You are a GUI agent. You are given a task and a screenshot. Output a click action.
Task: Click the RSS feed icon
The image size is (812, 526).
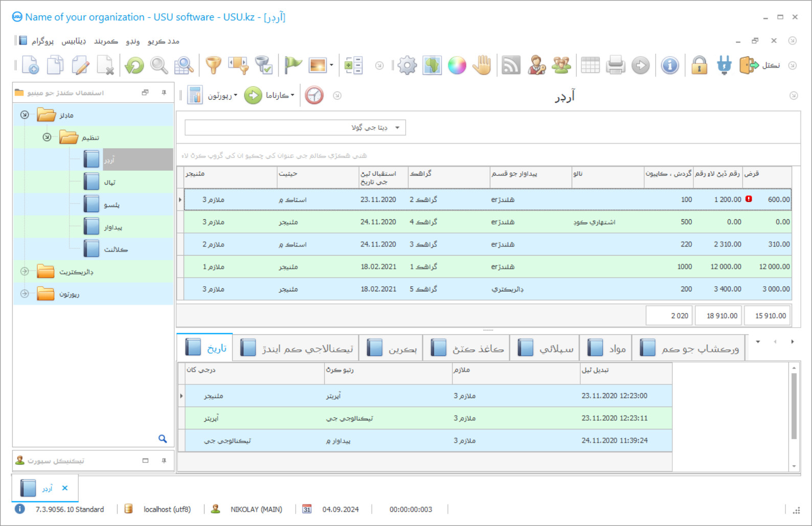511,65
